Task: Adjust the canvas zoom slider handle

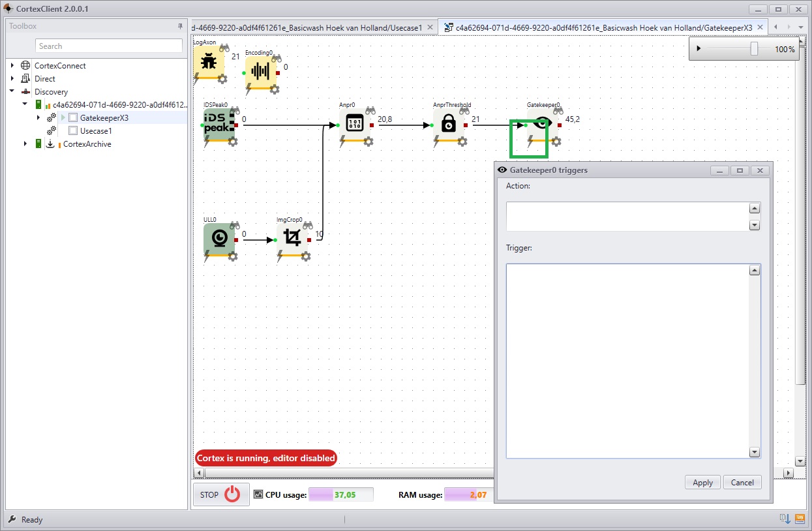Action: pos(754,49)
